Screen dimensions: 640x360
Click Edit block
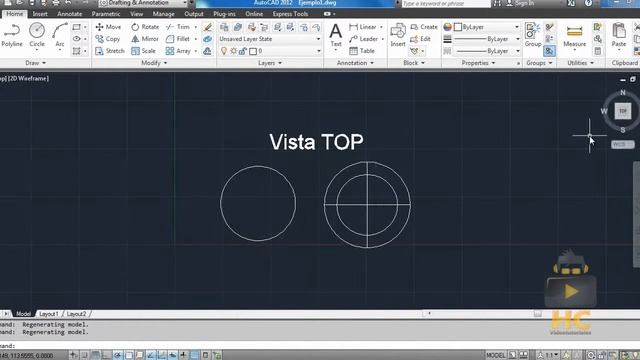420,39
